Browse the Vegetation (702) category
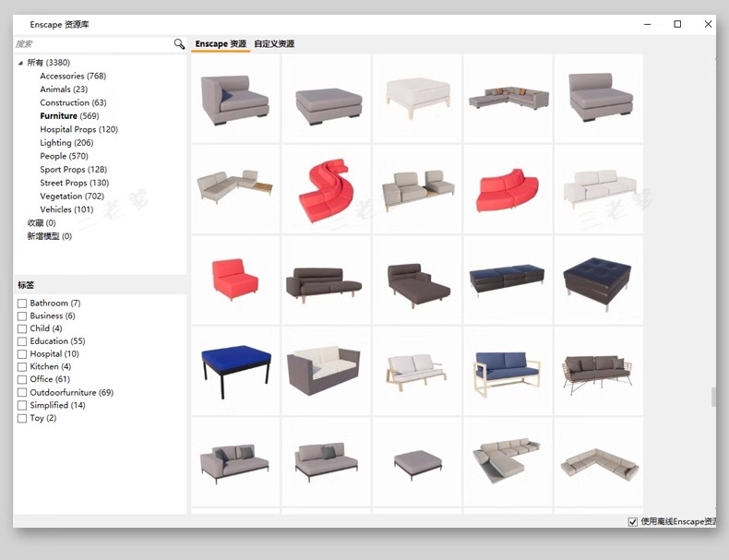This screenshot has width=729, height=560. (x=72, y=197)
